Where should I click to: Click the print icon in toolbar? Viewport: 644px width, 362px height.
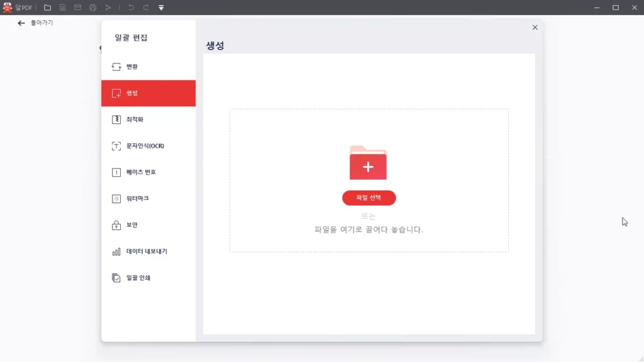(x=93, y=8)
